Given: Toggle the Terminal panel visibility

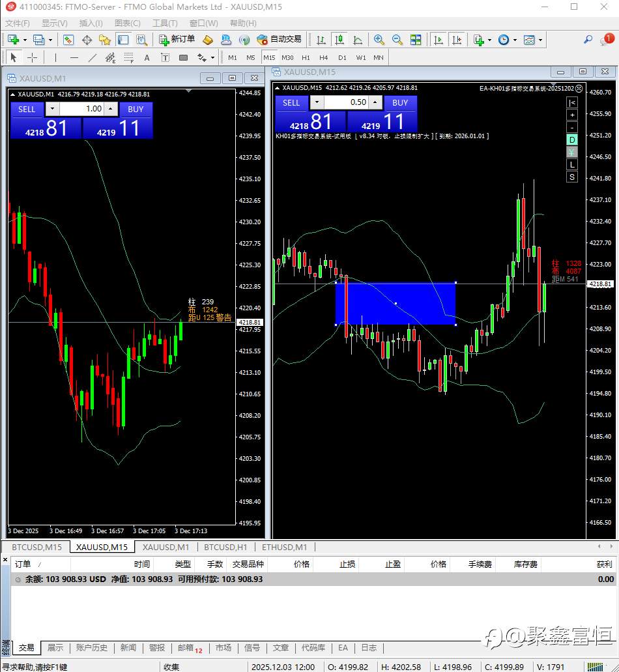Looking at the screenshot, I should 123,40.
